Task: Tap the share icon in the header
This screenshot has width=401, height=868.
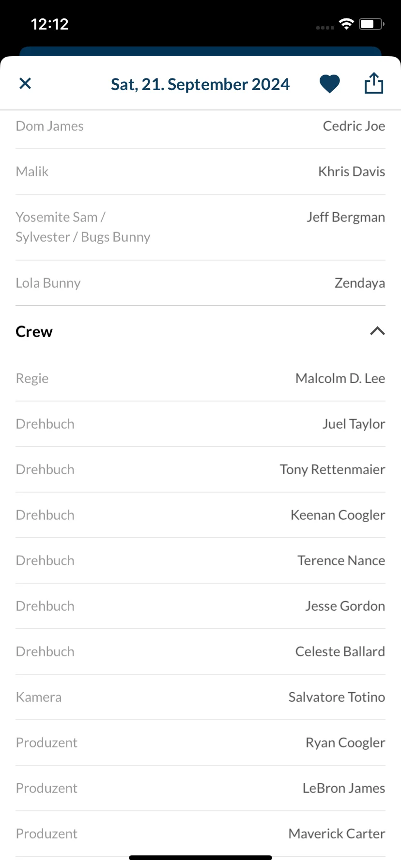Action: tap(374, 83)
